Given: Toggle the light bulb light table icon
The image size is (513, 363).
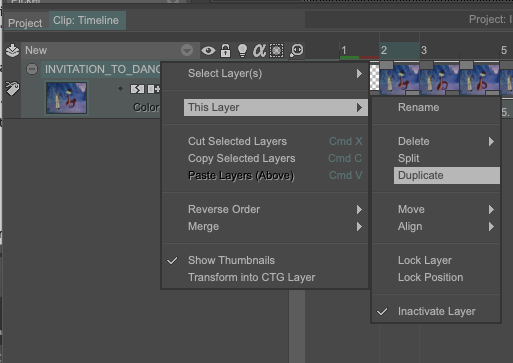Looking at the screenshot, I should [242, 50].
